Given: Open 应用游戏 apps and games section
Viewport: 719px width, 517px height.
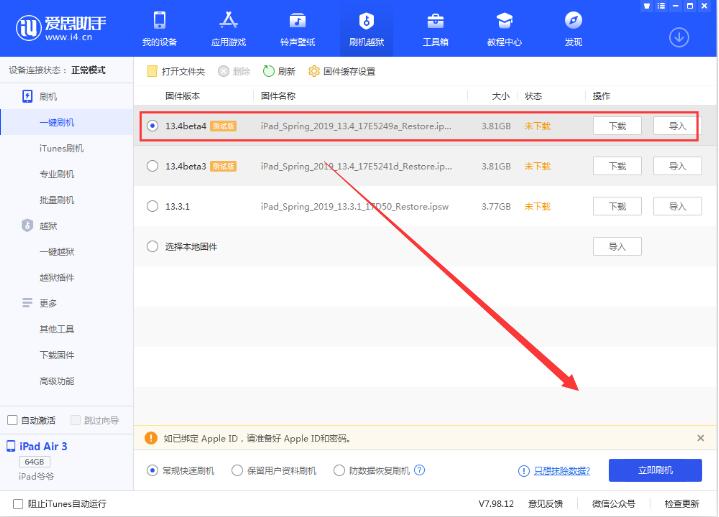Looking at the screenshot, I should [x=228, y=29].
